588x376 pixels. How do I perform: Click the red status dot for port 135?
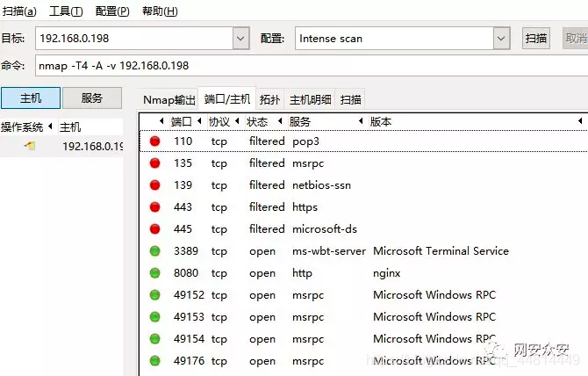click(154, 163)
